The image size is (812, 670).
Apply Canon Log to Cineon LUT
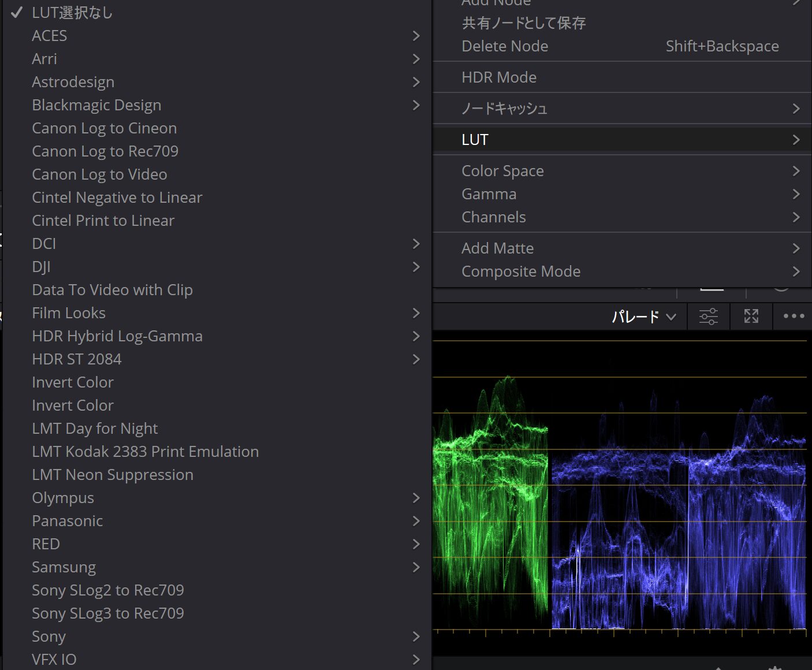tap(217, 128)
